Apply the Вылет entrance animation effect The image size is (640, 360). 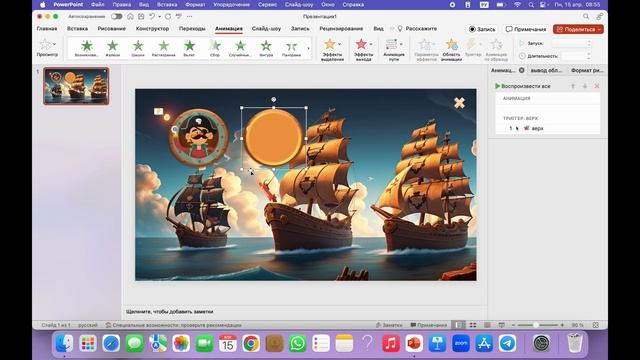coord(189,48)
